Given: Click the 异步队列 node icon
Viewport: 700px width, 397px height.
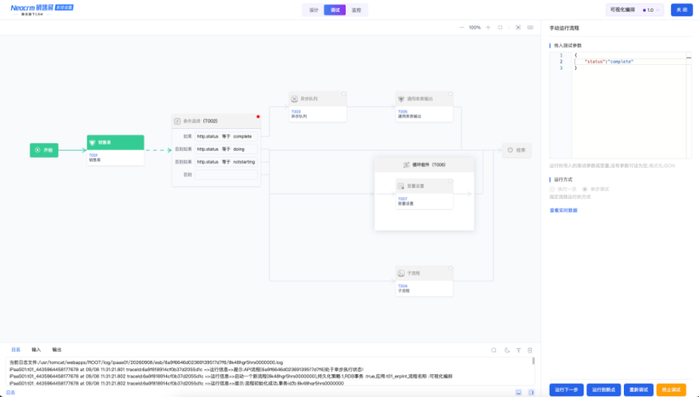Looking at the screenshot, I should tap(294, 99).
